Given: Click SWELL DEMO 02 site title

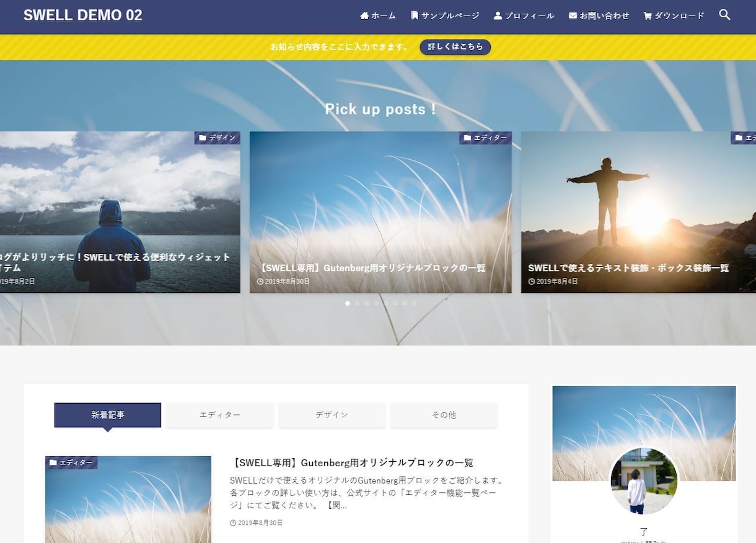Looking at the screenshot, I should [83, 15].
